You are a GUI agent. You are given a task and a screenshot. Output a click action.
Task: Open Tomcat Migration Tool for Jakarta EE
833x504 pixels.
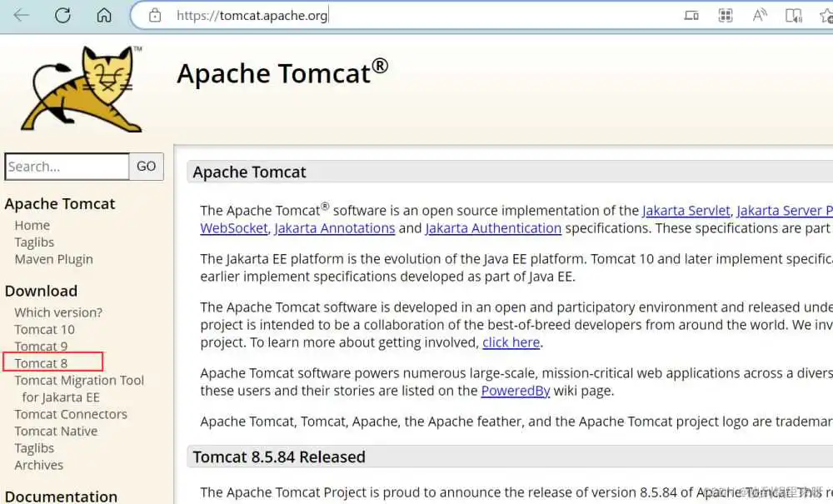point(79,389)
